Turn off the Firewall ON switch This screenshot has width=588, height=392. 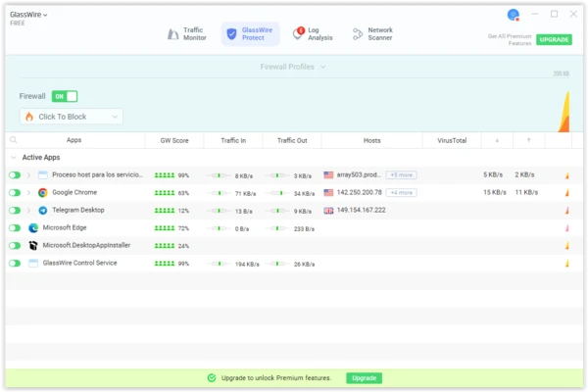(65, 96)
